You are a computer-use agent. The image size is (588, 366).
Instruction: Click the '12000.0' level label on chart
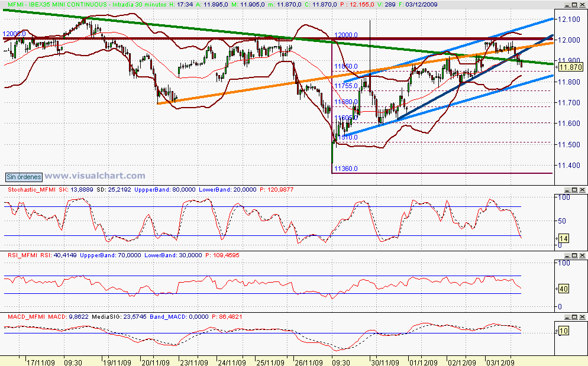tap(345, 35)
